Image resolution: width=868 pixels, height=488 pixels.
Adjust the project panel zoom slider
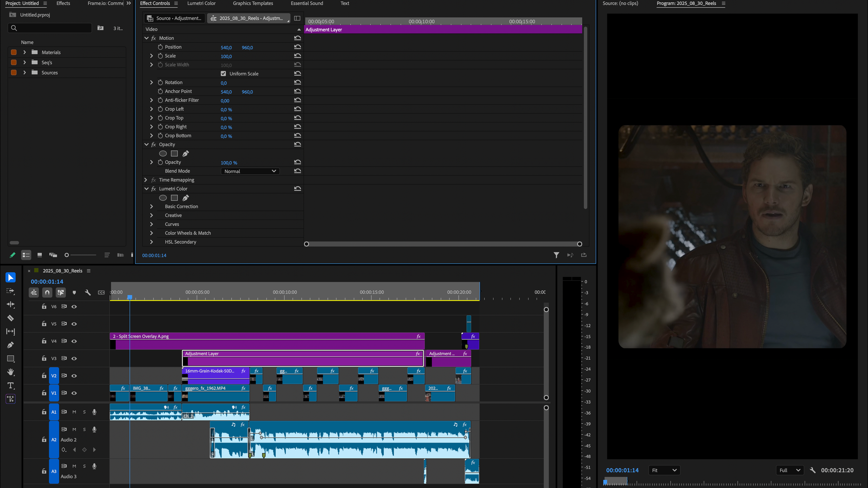[67, 255]
